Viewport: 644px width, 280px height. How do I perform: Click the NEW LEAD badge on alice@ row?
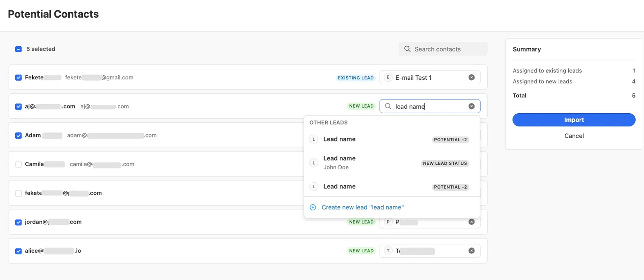pos(361,251)
